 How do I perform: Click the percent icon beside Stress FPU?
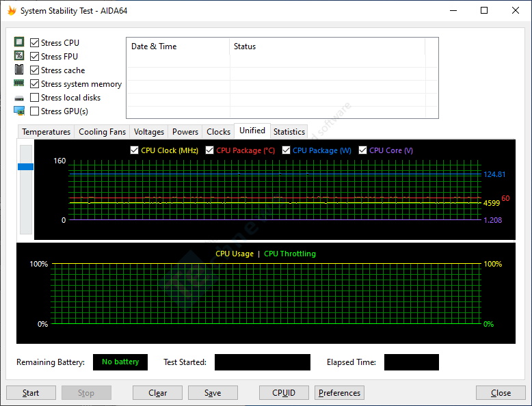19,55
